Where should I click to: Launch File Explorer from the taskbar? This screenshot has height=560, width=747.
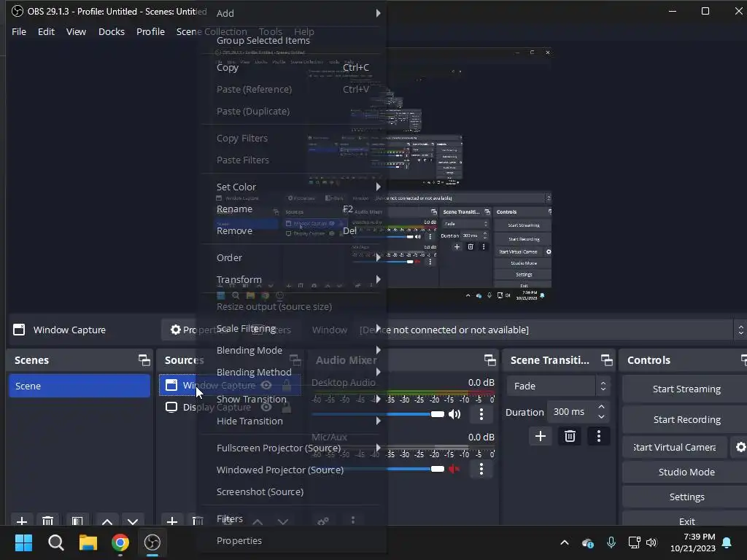pyautogui.click(x=88, y=542)
